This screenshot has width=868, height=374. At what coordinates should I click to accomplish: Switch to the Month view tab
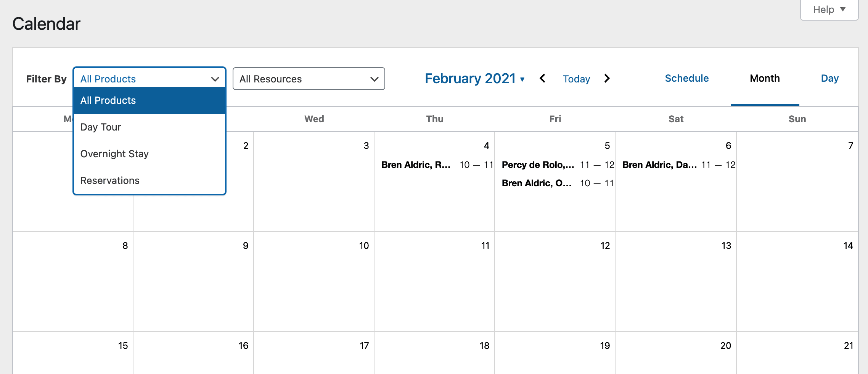[765, 78]
